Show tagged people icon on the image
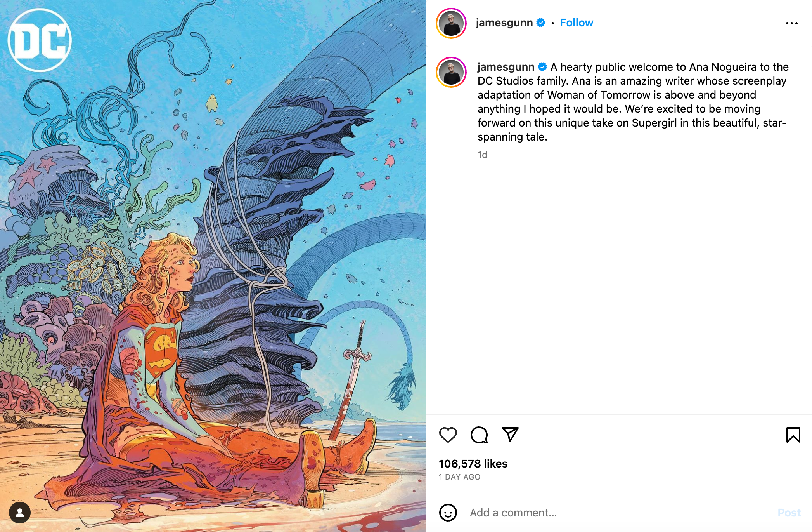Image resolution: width=812 pixels, height=532 pixels. click(20, 513)
